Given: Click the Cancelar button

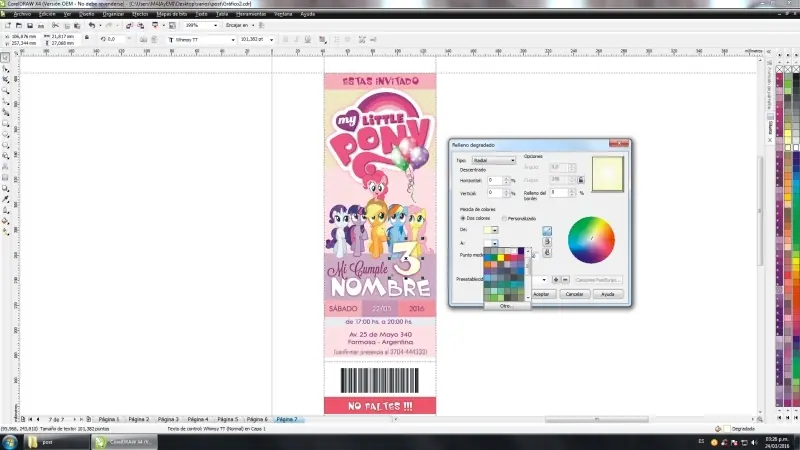Looking at the screenshot, I should (x=574, y=294).
